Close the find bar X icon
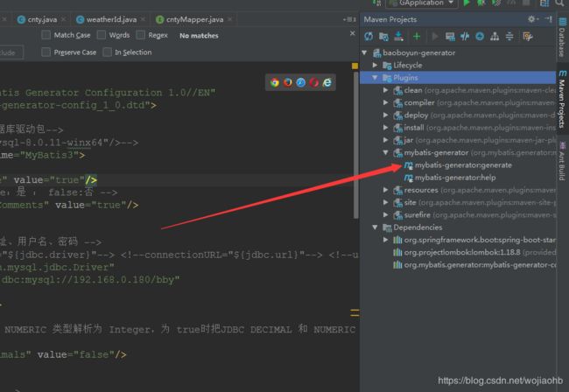The width and height of the screenshot is (569, 392). coord(353,33)
